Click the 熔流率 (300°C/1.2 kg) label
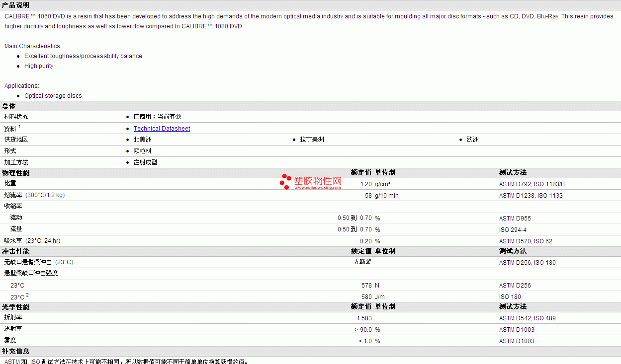 (x=35, y=195)
